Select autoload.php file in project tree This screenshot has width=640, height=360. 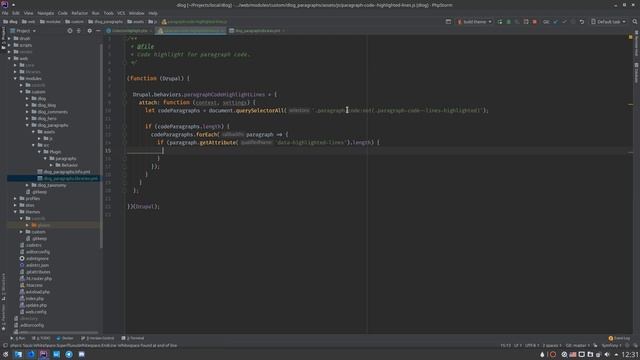[37, 292]
